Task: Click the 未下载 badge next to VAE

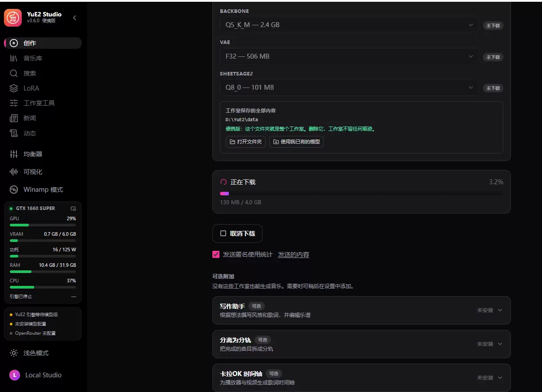Action: 493,57
